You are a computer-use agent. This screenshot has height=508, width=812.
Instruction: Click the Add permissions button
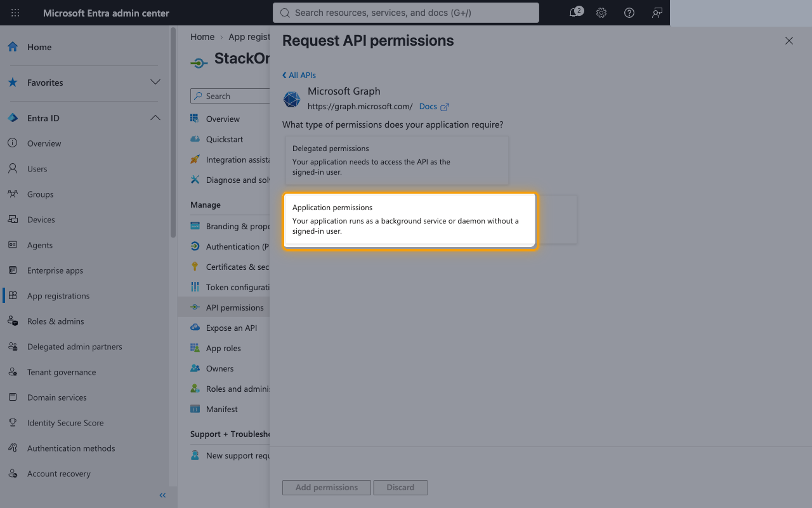[x=327, y=488]
